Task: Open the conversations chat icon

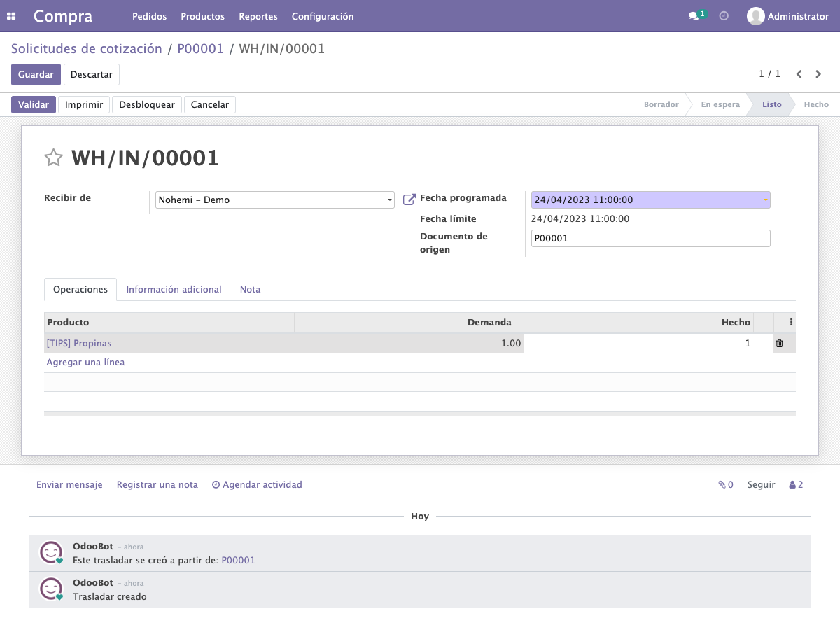Action: (694, 16)
